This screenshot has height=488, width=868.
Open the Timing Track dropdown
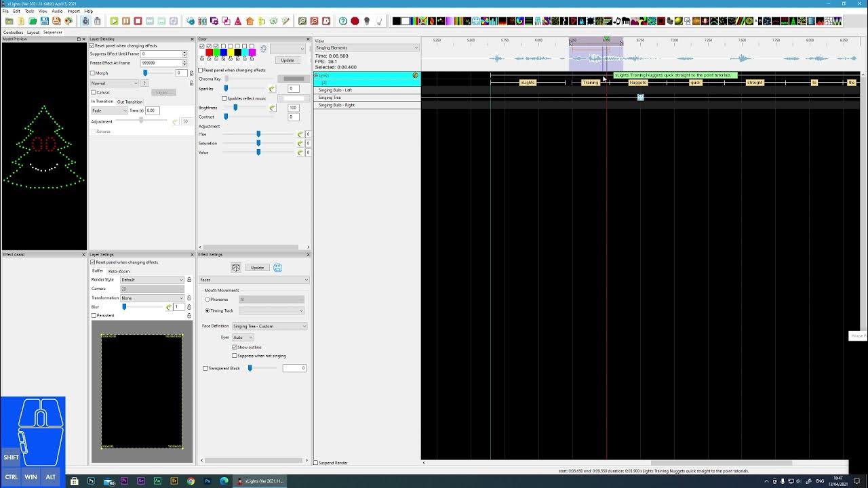[271, 311]
